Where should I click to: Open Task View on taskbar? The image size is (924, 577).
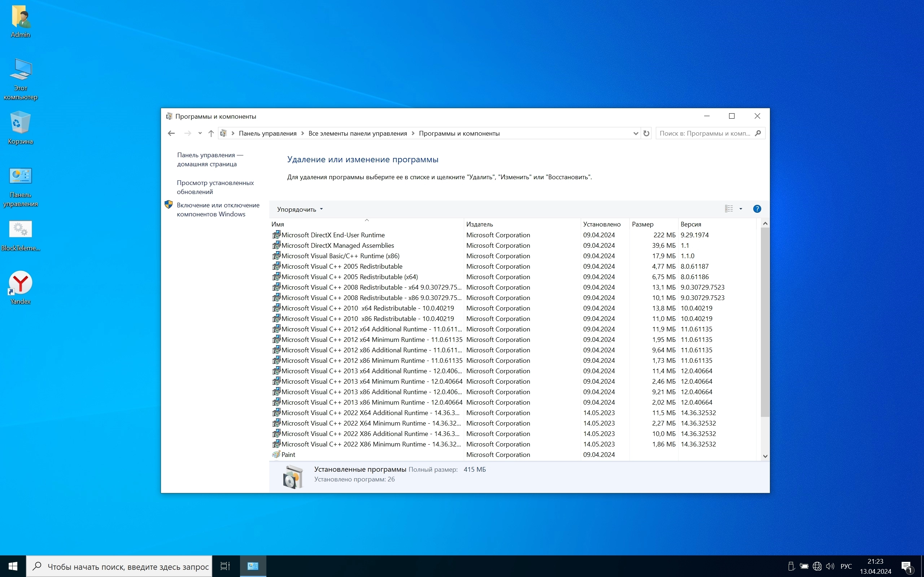point(225,566)
